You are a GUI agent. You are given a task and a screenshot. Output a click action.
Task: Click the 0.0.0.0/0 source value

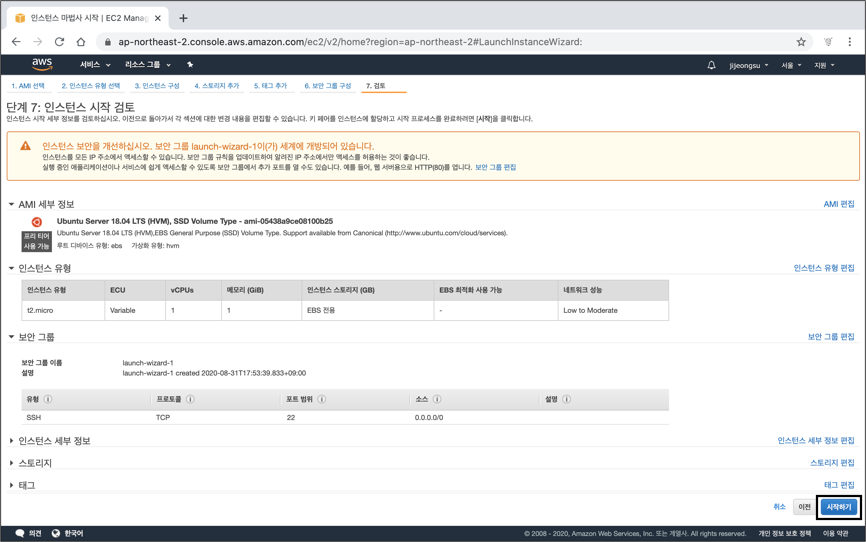pos(429,418)
